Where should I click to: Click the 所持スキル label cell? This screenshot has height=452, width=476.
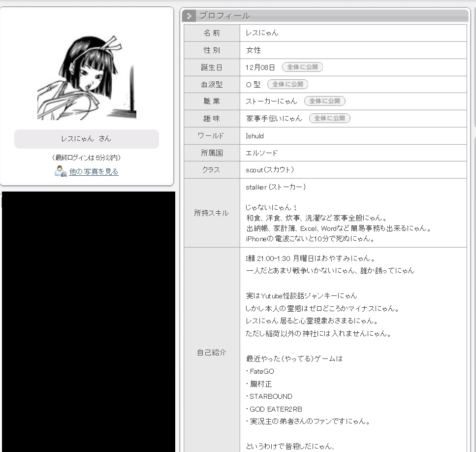(212, 213)
